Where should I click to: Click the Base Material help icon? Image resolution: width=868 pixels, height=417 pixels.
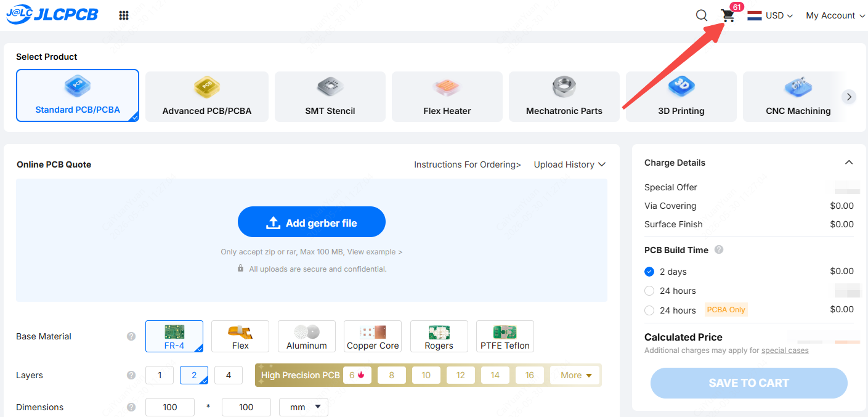tap(131, 336)
